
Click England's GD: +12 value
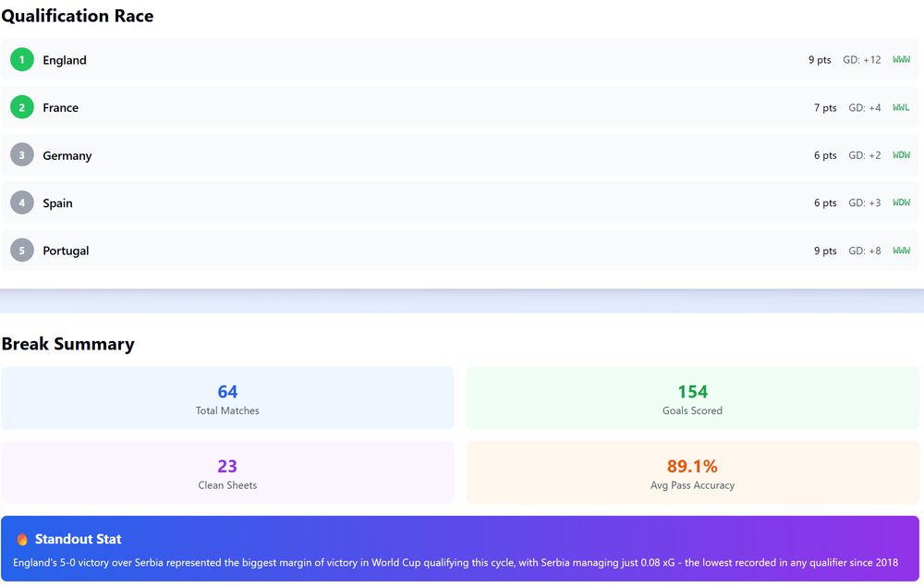[861, 59]
